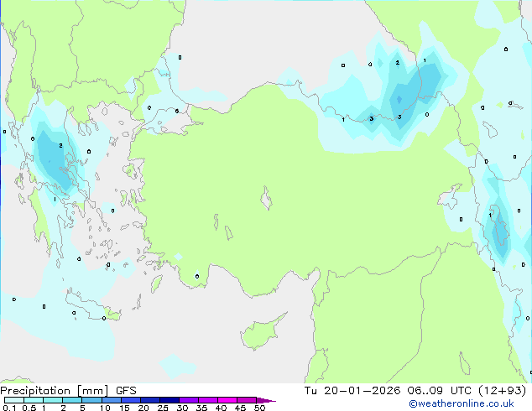Click the 25–30 mm navy legend swatch
This screenshot has width=532, height=411.
pos(169,400)
